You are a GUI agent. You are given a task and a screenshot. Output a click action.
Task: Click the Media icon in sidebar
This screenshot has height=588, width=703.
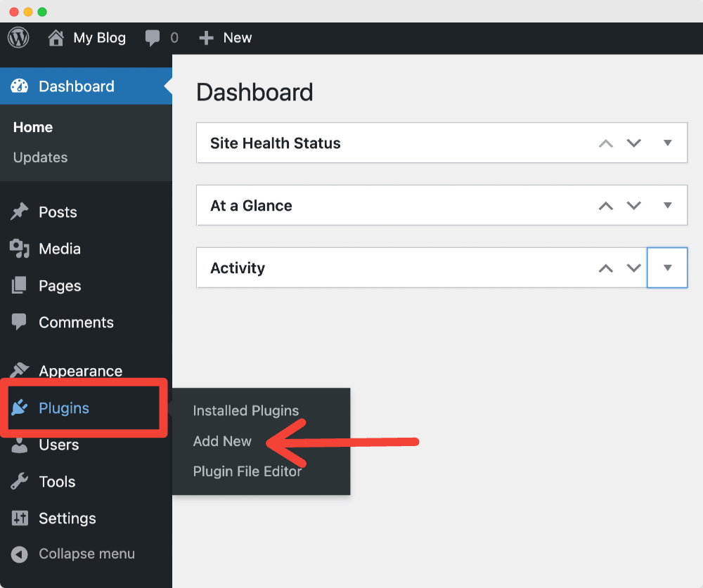point(20,249)
